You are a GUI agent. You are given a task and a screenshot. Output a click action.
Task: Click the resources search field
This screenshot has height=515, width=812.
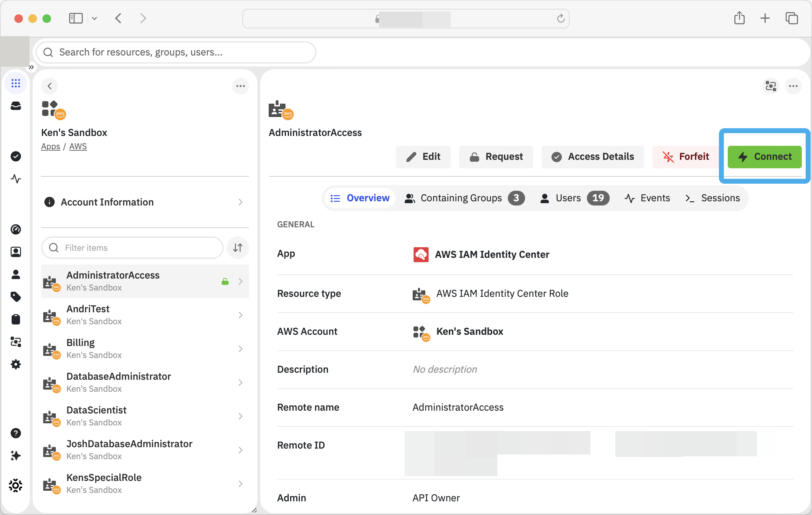click(x=176, y=52)
